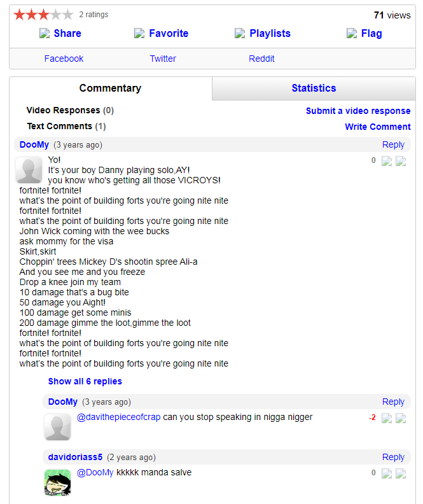Click the Share icon
423x504 pixels.
coord(45,34)
